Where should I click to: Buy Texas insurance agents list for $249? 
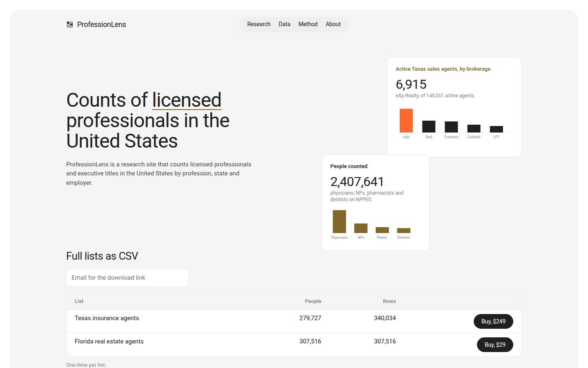pyautogui.click(x=493, y=321)
